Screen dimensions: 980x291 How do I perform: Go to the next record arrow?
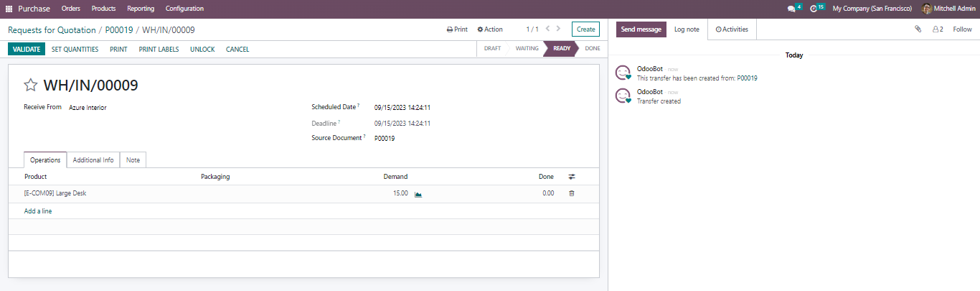click(x=559, y=29)
